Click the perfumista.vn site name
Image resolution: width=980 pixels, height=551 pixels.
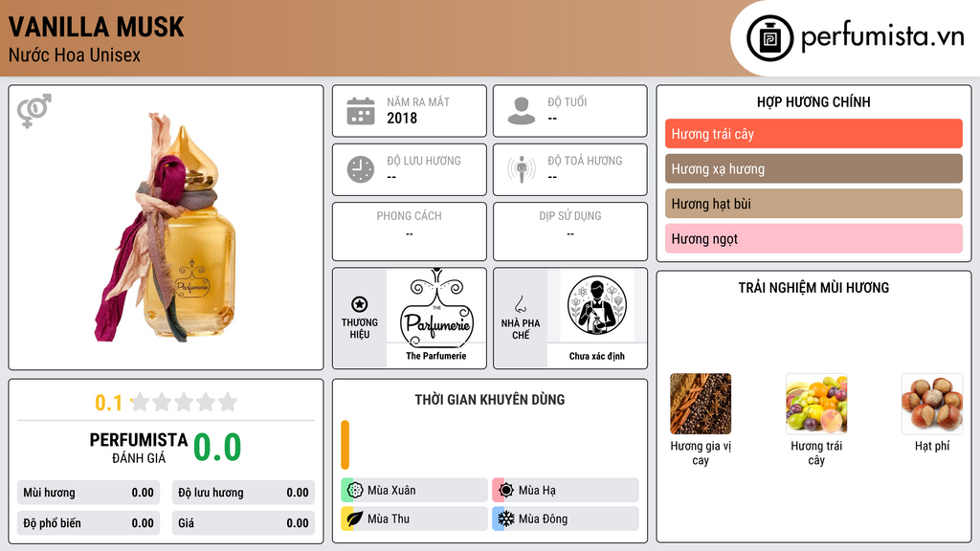tap(882, 36)
